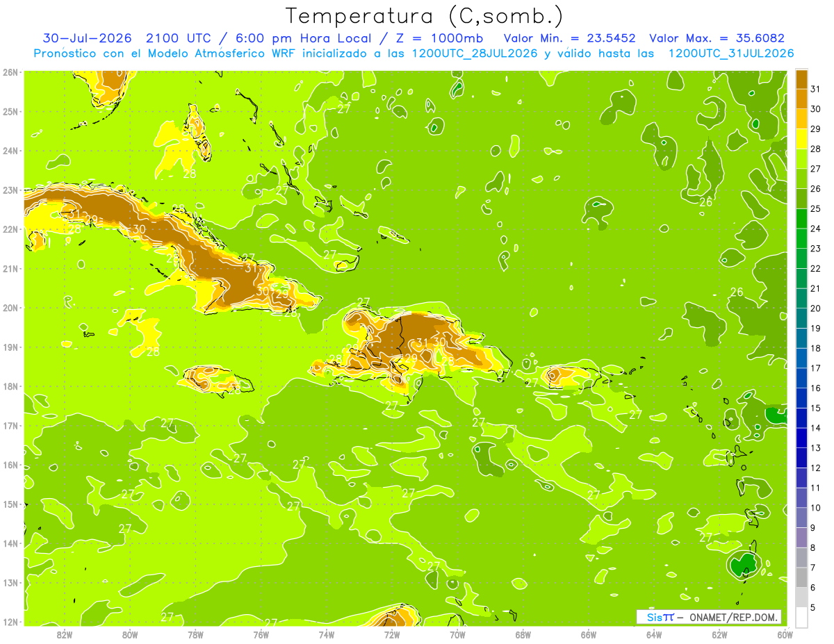
Task: Click the "19N" latitude axis label
Action: pos(10,347)
